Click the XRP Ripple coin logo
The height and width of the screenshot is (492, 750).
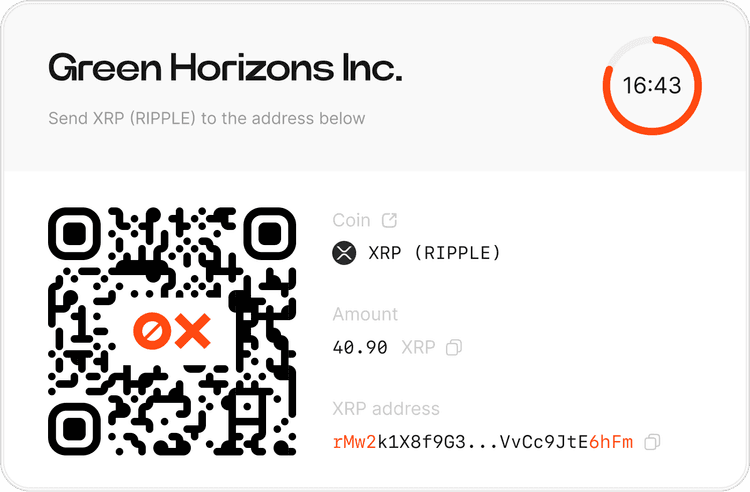tap(344, 252)
